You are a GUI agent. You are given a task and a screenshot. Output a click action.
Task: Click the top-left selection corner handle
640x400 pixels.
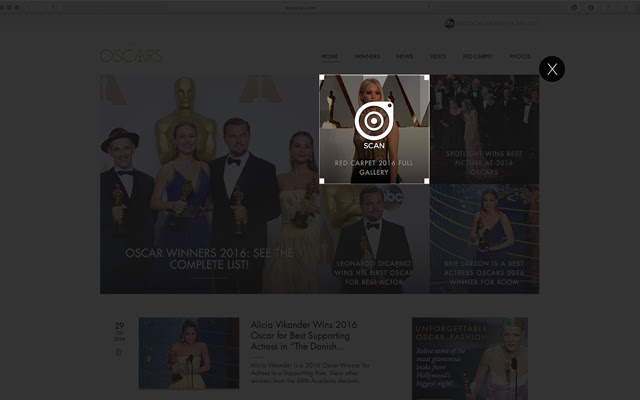pos(322,77)
